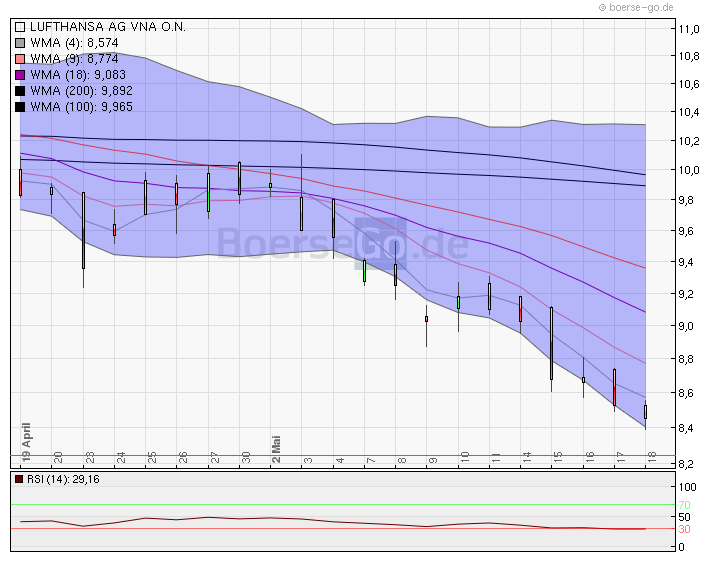Click the purple WMA (18) legend swatch
Screen dimensions: 720x561
[20, 75]
